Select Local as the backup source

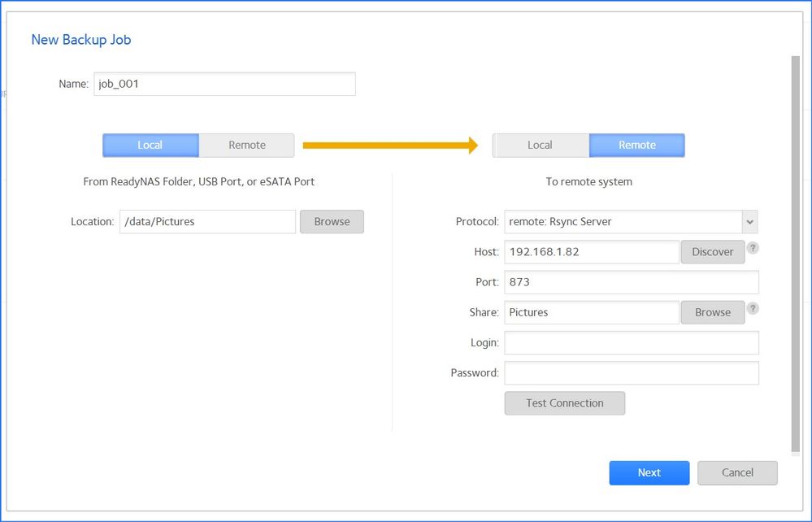(150, 145)
